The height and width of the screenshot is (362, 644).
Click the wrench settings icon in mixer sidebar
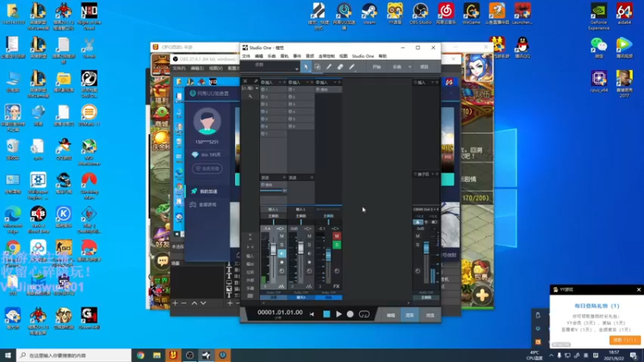(250, 96)
